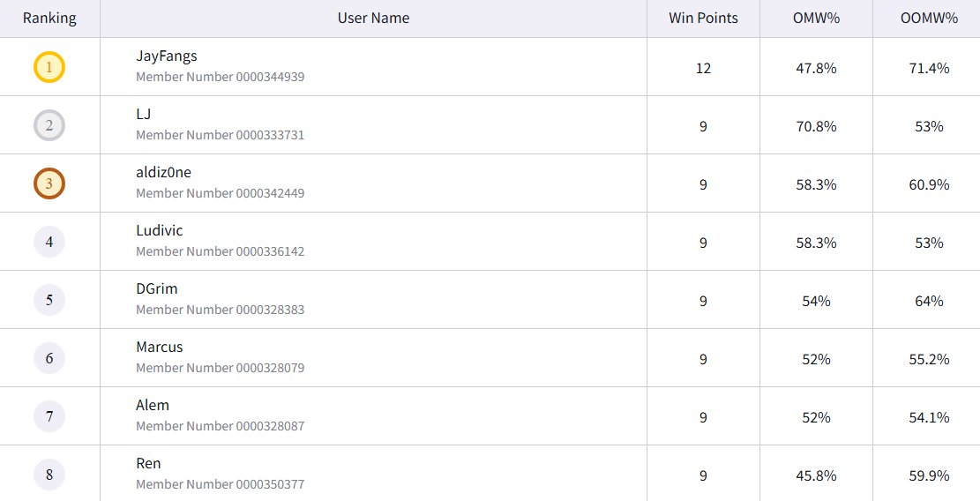Click DGrim's OMW% value 54%

click(x=816, y=300)
